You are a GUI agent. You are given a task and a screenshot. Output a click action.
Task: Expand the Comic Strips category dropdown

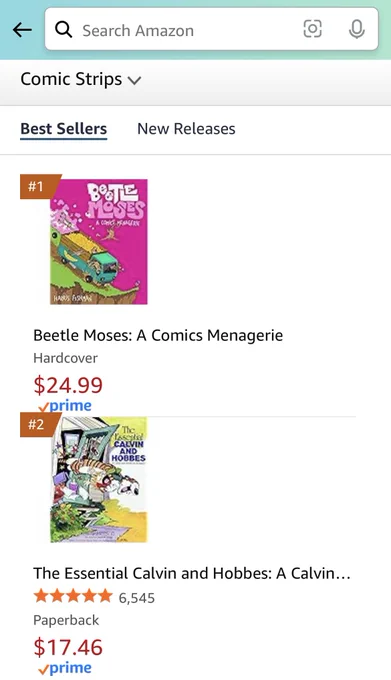click(x=81, y=79)
